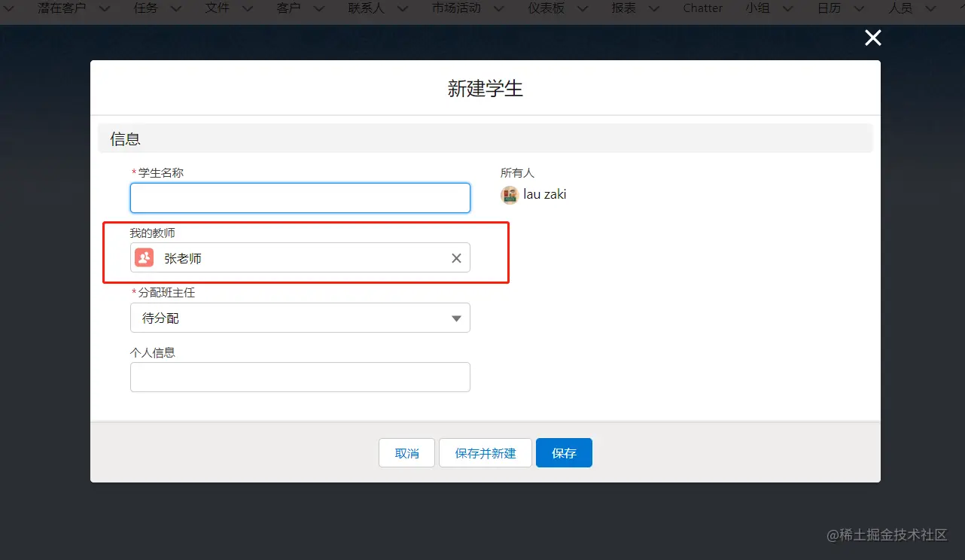Open the 人员 tab
The height and width of the screenshot is (560, 965).
click(x=901, y=8)
